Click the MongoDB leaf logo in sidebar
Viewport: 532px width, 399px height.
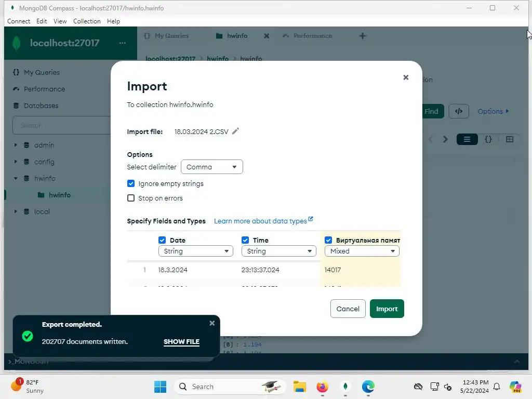click(16, 43)
